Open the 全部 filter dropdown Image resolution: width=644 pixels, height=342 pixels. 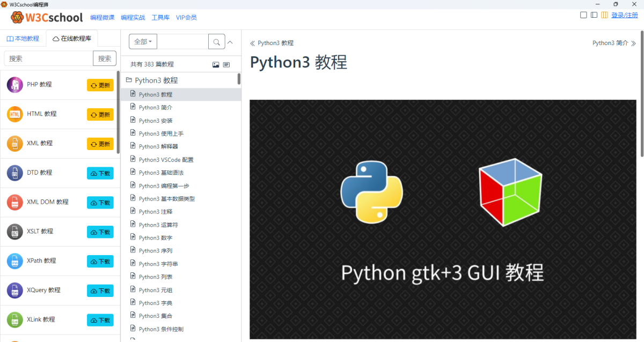(x=143, y=42)
